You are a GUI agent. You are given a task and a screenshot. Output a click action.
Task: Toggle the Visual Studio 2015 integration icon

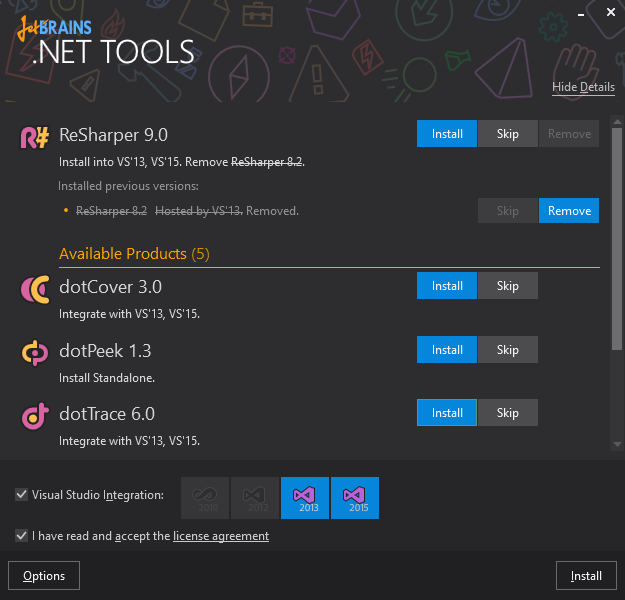(355, 497)
